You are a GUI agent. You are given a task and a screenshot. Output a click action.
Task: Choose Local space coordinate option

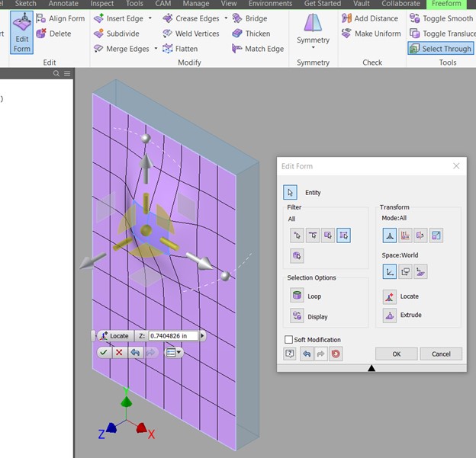pos(420,271)
